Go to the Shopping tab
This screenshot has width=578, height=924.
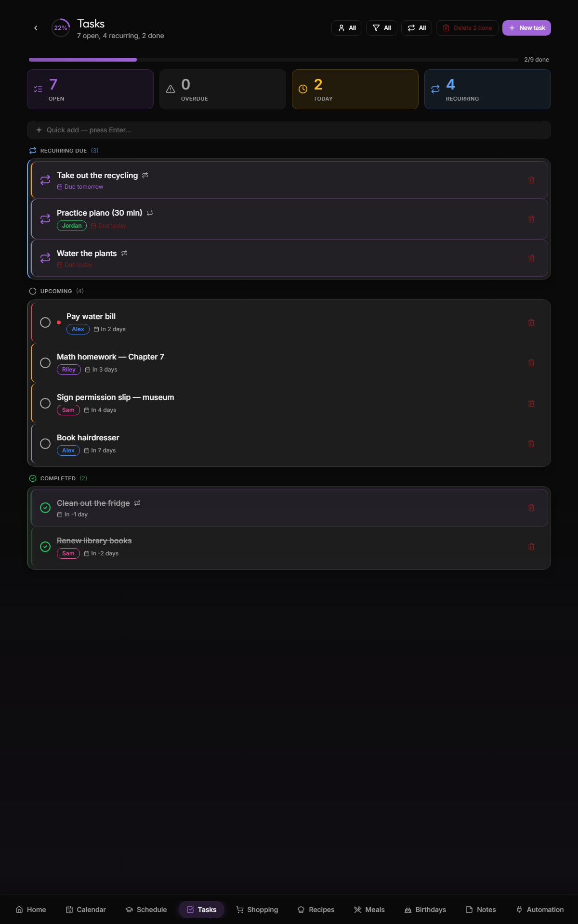257,910
